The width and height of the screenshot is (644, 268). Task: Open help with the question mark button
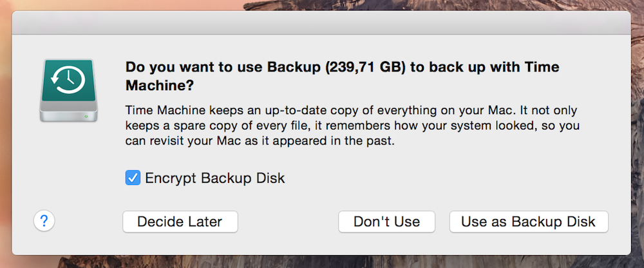(44, 222)
